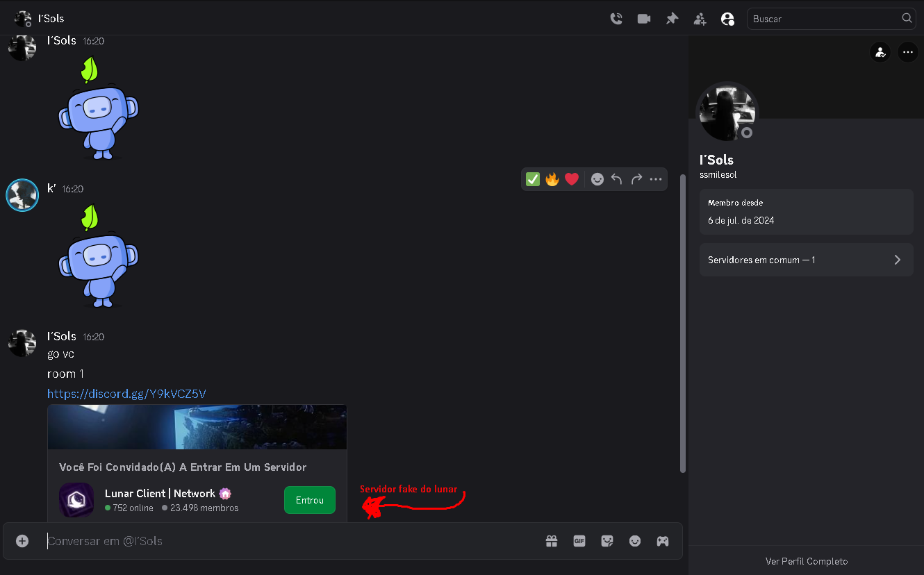
Task: Click the '6 de jul. de 2024' date
Action: point(741,220)
